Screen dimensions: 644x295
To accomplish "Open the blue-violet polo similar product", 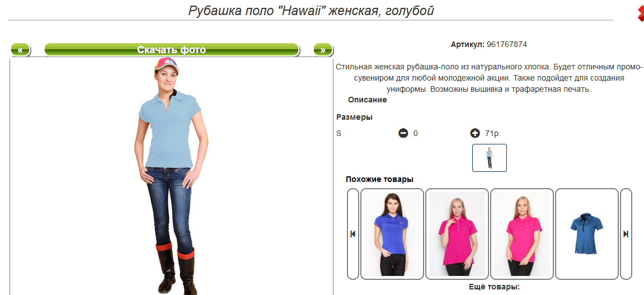I will (x=392, y=234).
